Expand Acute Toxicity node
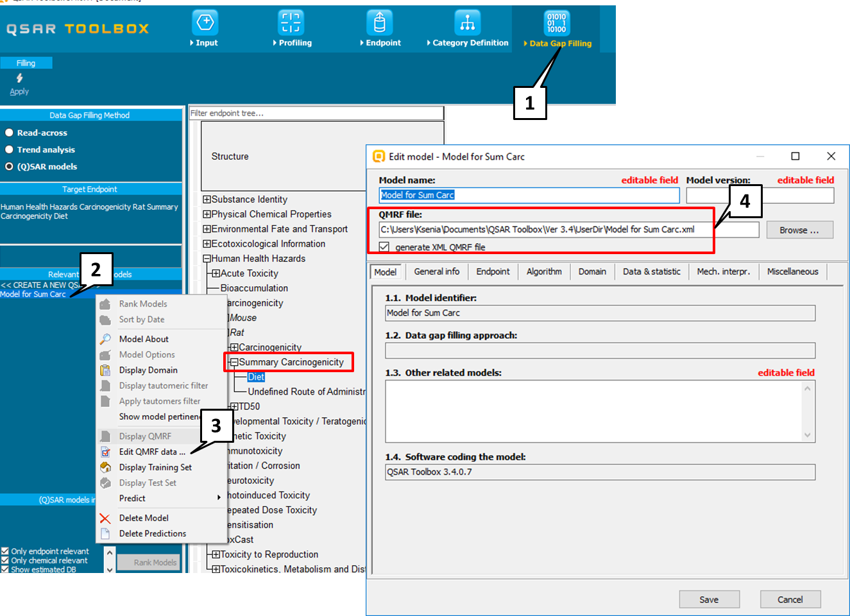This screenshot has width=850, height=616. 216,273
